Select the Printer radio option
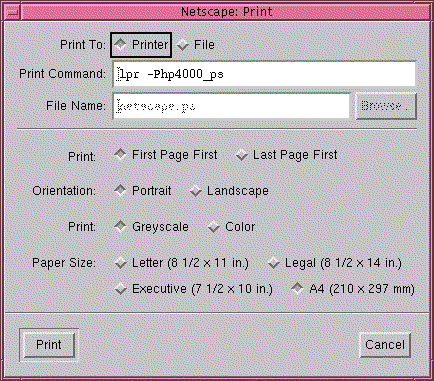Viewport: 434px width, 381px height. tap(141, 45)
